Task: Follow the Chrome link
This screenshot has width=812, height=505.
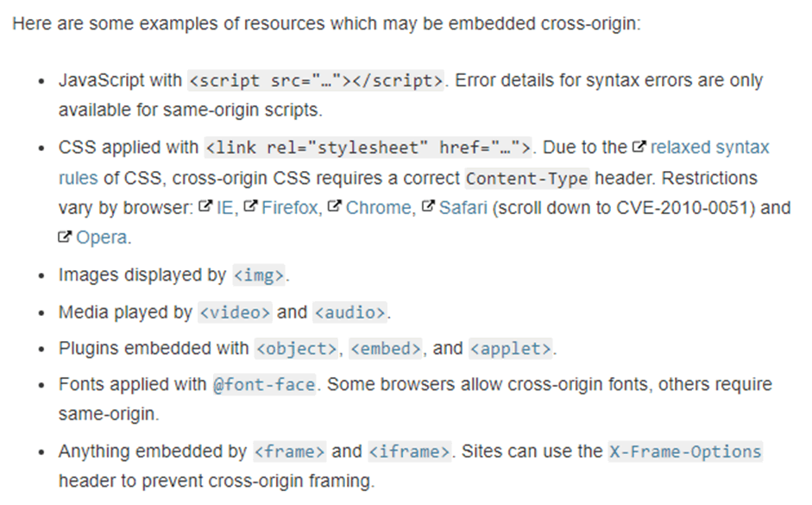Action: pos(379,208)
